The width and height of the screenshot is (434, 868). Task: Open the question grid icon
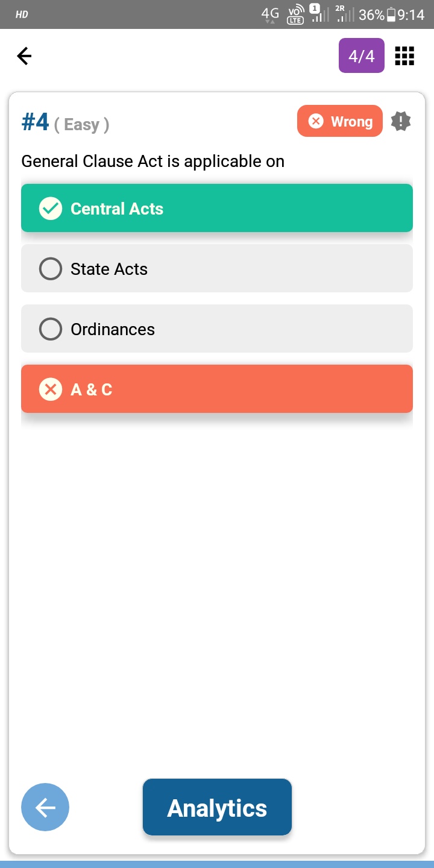(x=404, y=56)
